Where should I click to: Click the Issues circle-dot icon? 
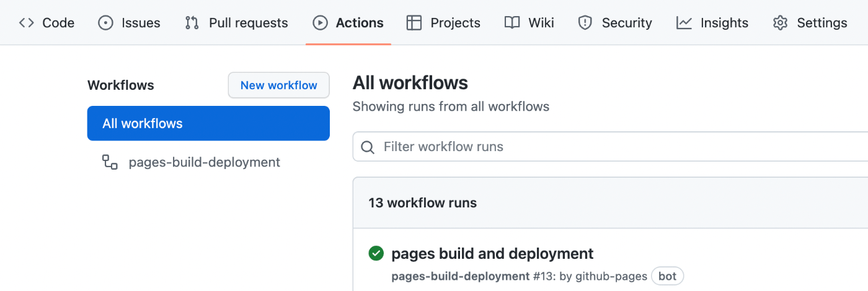(106, 23)
